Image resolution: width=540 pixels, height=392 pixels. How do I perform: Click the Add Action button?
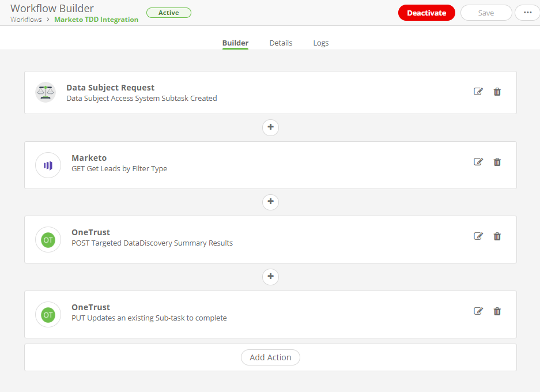pos(270,357)
